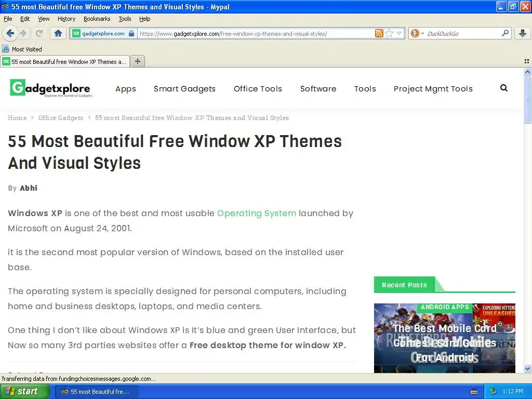This screenshot has height=399, width=532.
Task: Click the keyboard icon in taskbar tray
Action: coord(474,392)
